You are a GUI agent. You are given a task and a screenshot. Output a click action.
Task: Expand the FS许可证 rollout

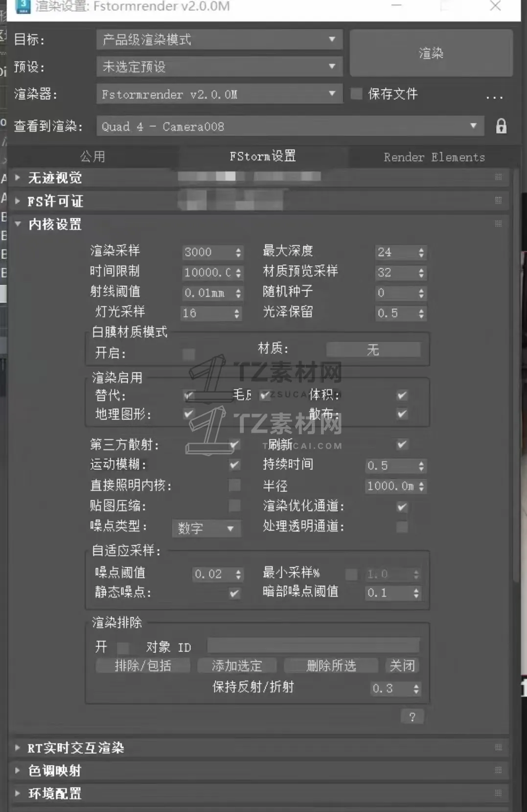[x=18, y=201]
